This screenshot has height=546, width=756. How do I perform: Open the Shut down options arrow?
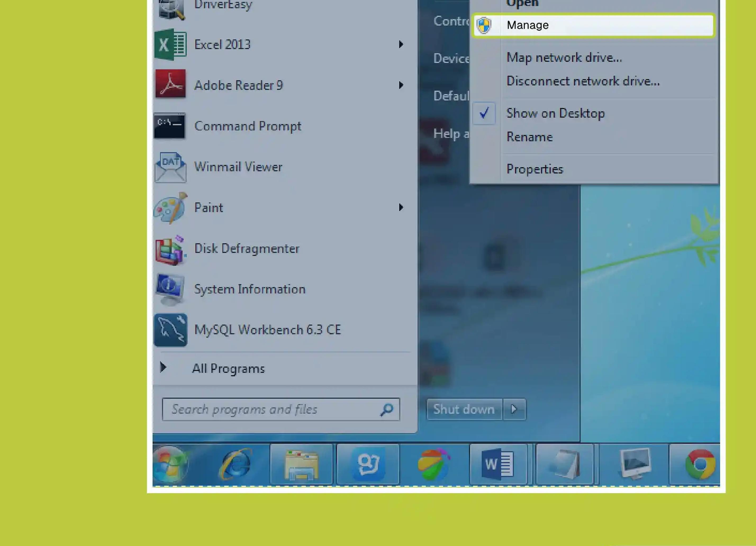[x=514, y=409]
